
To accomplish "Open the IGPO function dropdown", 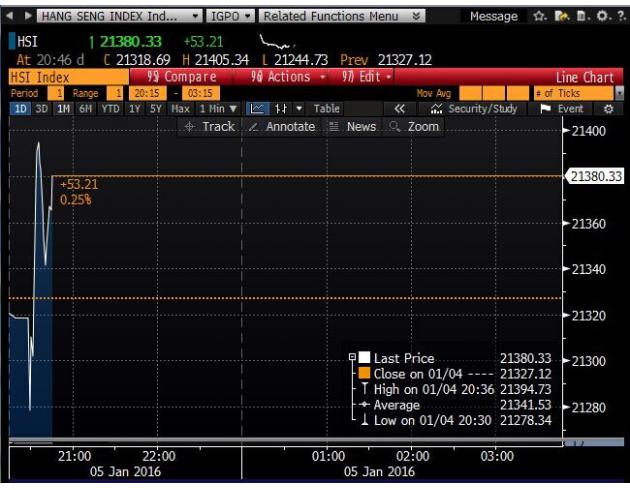I will [254, 16].
